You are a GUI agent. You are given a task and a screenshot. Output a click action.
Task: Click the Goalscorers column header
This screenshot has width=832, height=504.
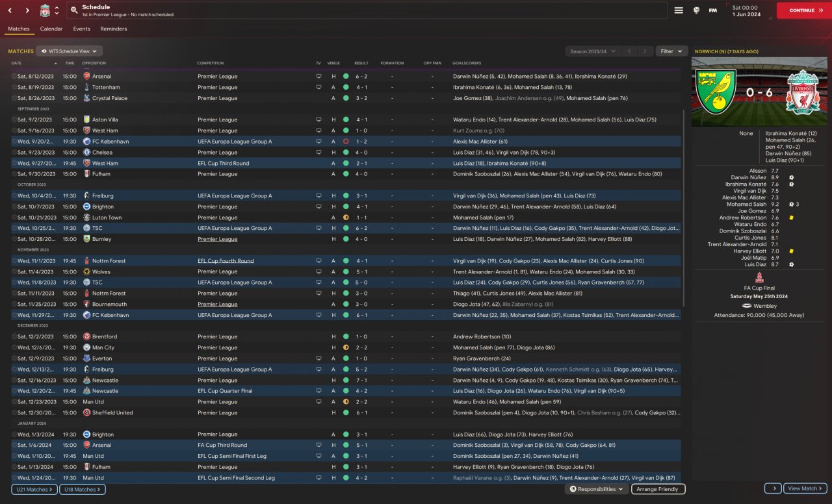[467, 63]
